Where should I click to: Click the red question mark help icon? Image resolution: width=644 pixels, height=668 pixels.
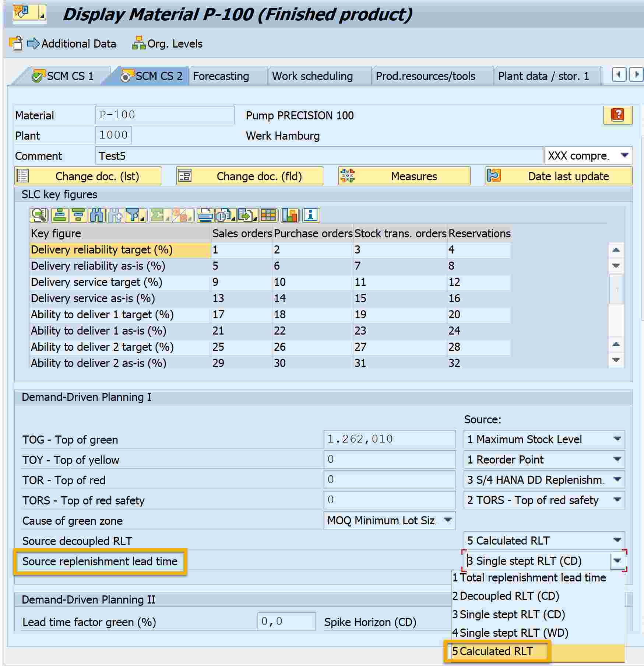click(x=617, y=115)
